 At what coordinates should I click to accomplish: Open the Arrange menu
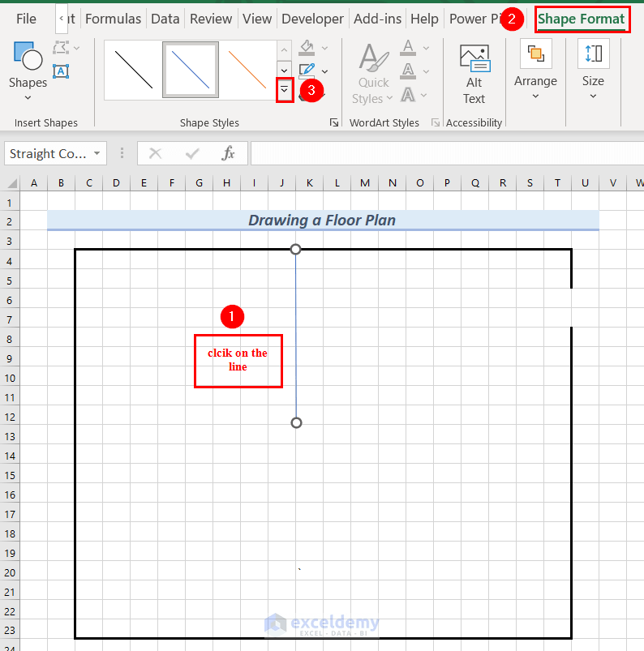click(x=535, y=70)
